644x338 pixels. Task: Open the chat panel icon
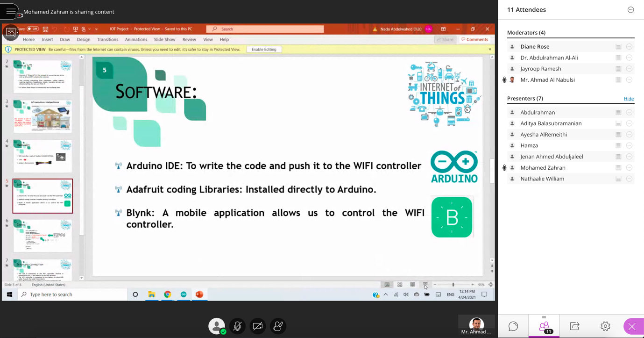[x=513, y=326]
